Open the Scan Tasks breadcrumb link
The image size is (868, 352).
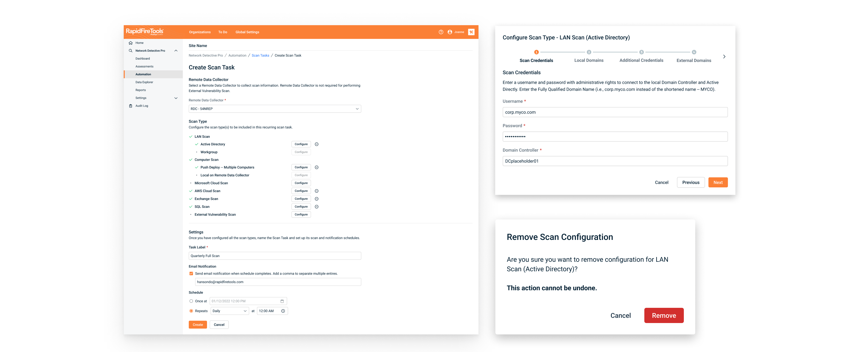(x=260, y=56)
